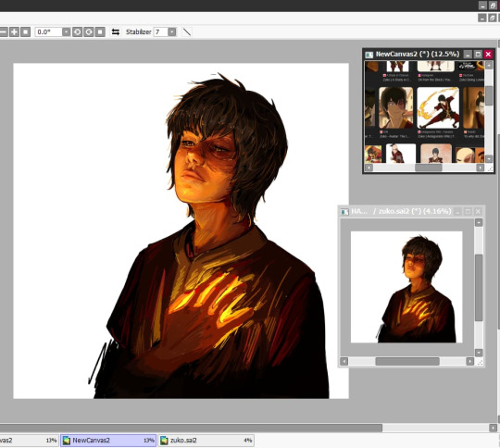Open the rotation angle dropdown
This screenshot has height=448, width=500.
66,31
